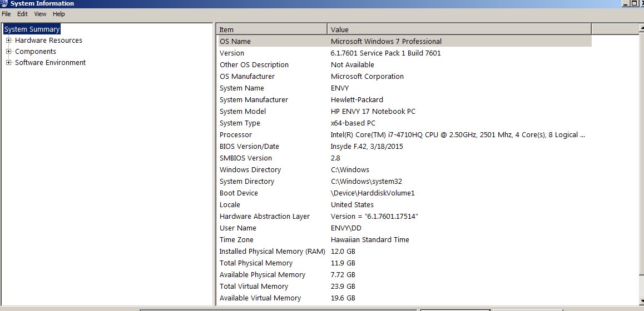Open the Help menu
Screen dimensions: 644x311
pos(59,14)
